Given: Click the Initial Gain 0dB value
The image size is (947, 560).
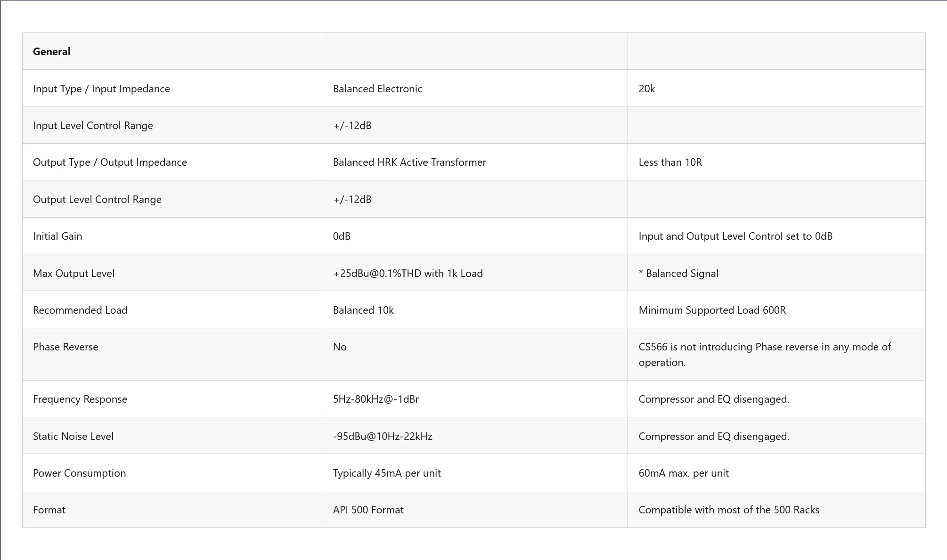Looking at the screenshot, I should click(x=342, y=236).
